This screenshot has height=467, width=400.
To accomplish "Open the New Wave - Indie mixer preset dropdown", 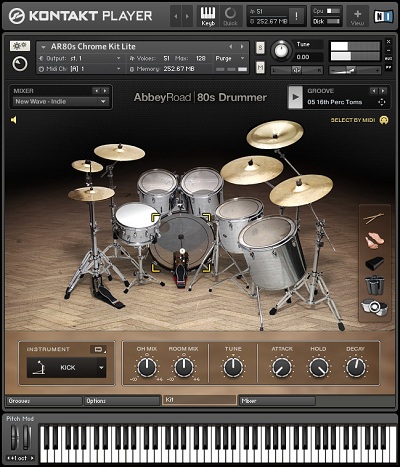I will pos(61,101).
